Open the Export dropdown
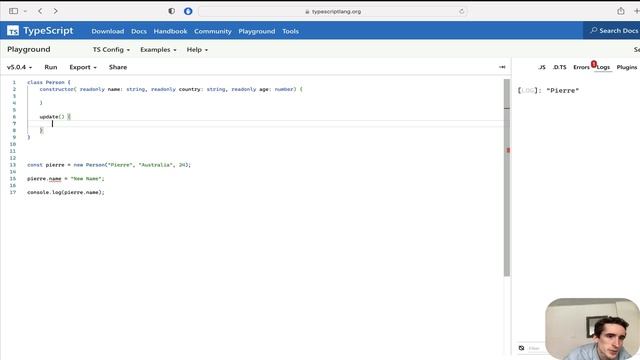Screen dimensions: 640x360 tap(83, 67)
